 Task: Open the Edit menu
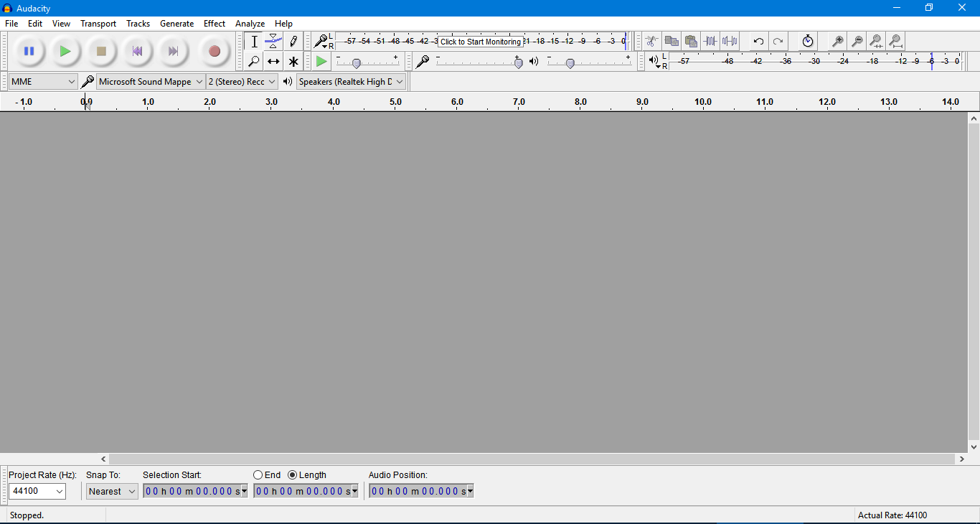(35, 24)
